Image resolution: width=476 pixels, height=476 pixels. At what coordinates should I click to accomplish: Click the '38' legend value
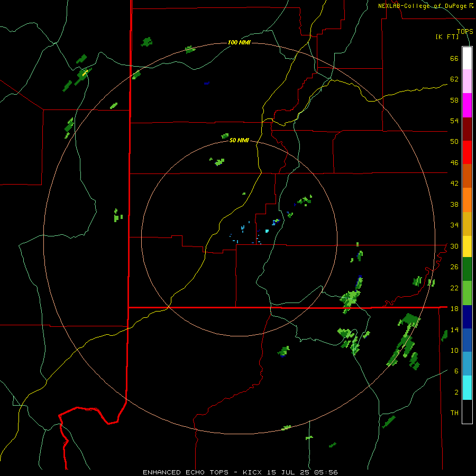(454, 204)
